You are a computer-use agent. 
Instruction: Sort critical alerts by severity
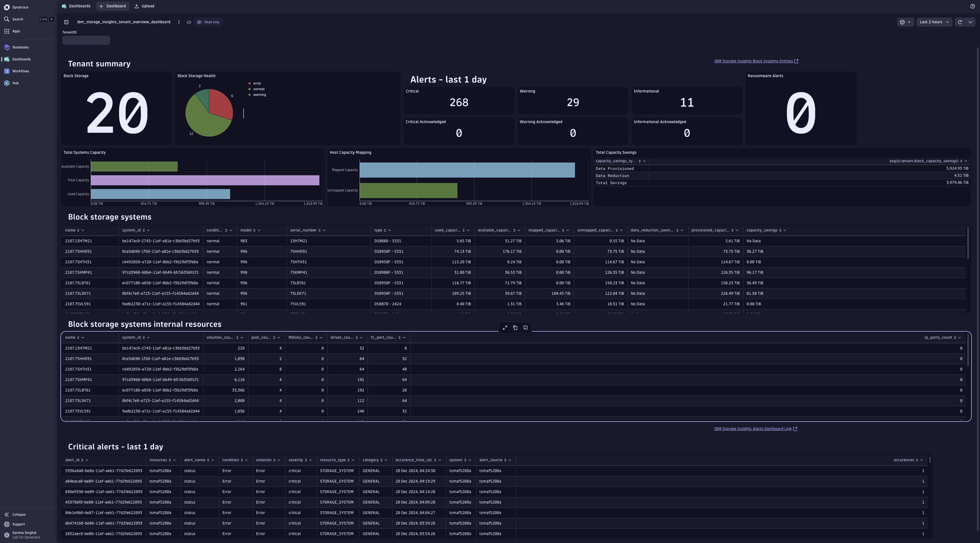click(306, 460)
